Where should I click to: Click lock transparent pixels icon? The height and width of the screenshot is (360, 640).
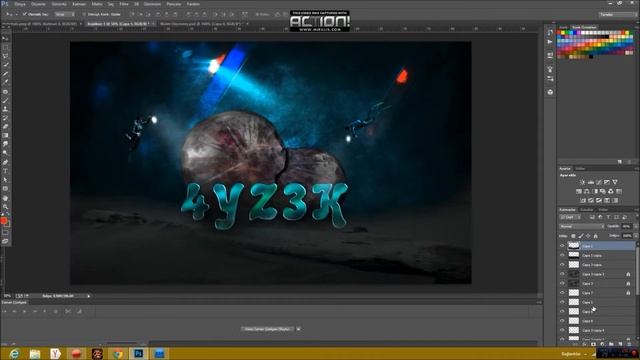573,236
